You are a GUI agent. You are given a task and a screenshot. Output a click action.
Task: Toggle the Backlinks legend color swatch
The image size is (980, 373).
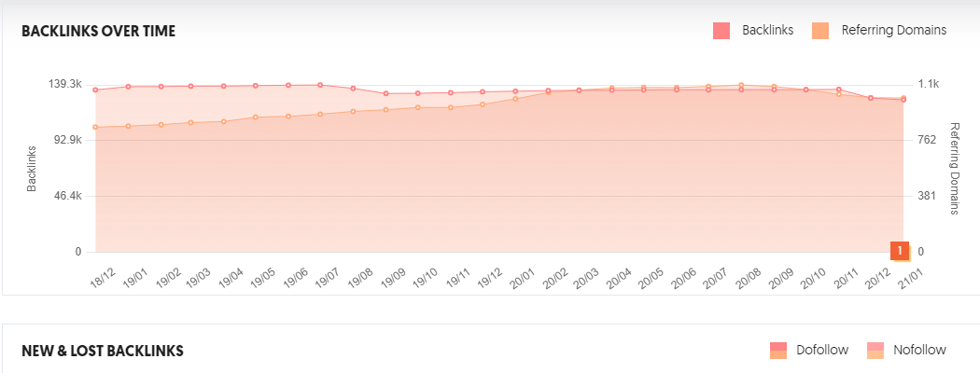click(721, 30)
